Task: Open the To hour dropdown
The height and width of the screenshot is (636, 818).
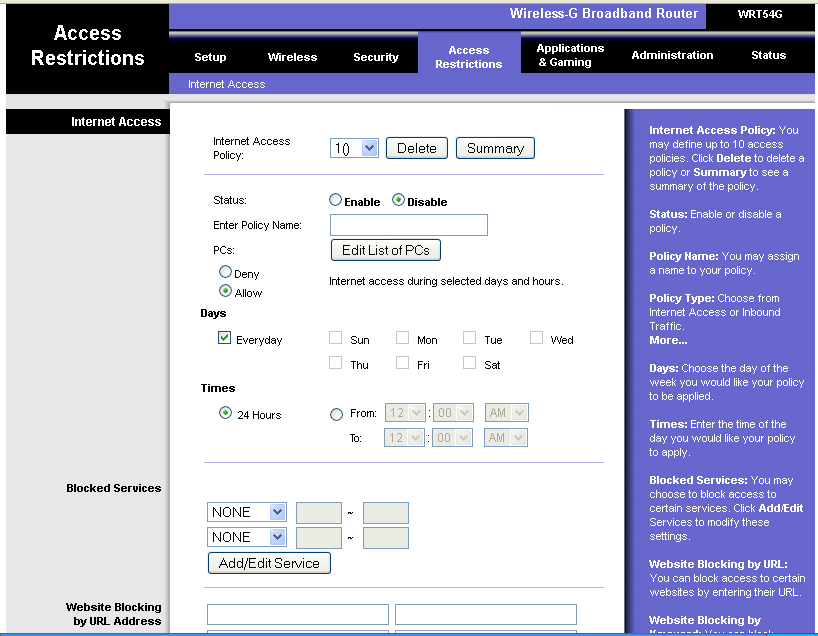Action: (404, 437)
